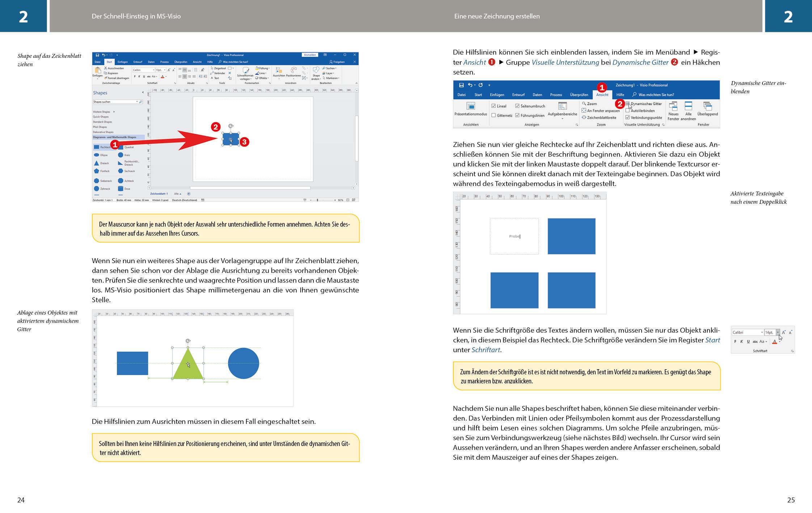Select the Zeichenblatt-1 page tab
The width and height of the screenshot is (812, 513).
coord(159,194)
